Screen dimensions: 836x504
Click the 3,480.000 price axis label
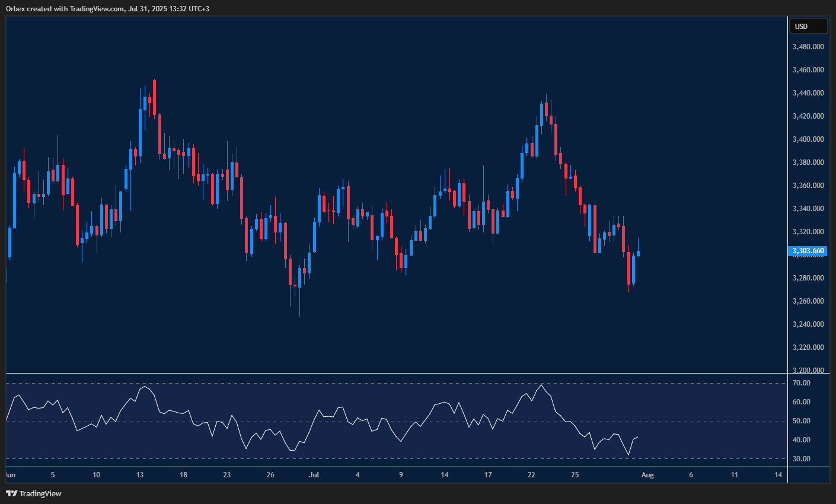point(807,47)
